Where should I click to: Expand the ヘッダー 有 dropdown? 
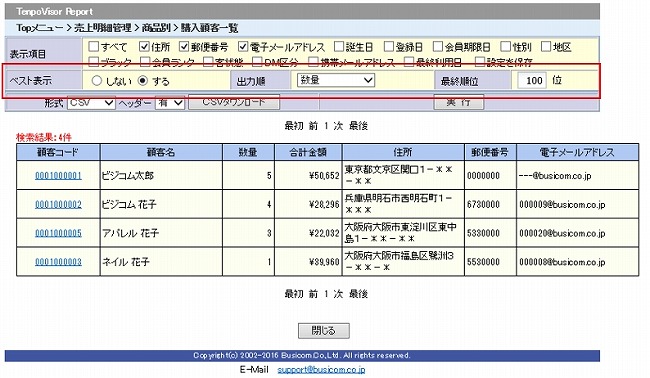point(170,102)
